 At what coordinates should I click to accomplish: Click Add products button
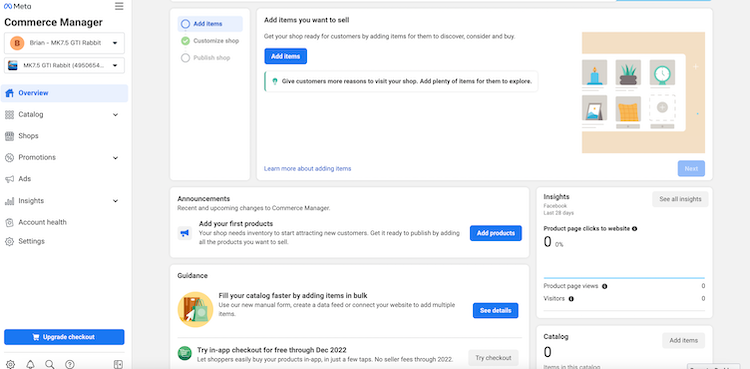click(x=496, y=233)
